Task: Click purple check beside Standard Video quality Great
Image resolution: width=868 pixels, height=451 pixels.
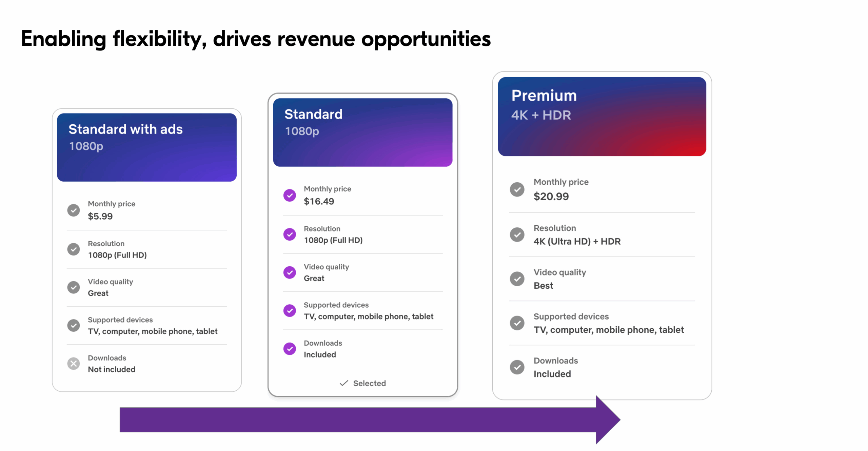Action: point(289,272)
